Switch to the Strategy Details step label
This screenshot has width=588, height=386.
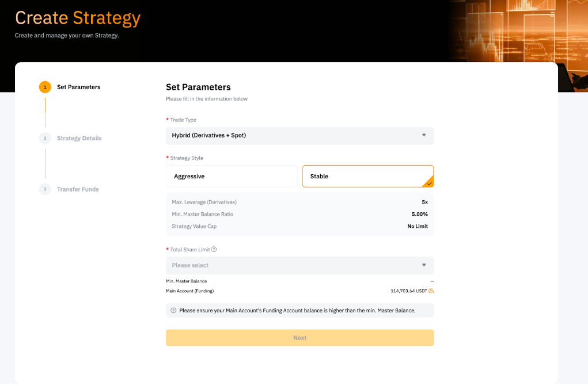(79, 139)
